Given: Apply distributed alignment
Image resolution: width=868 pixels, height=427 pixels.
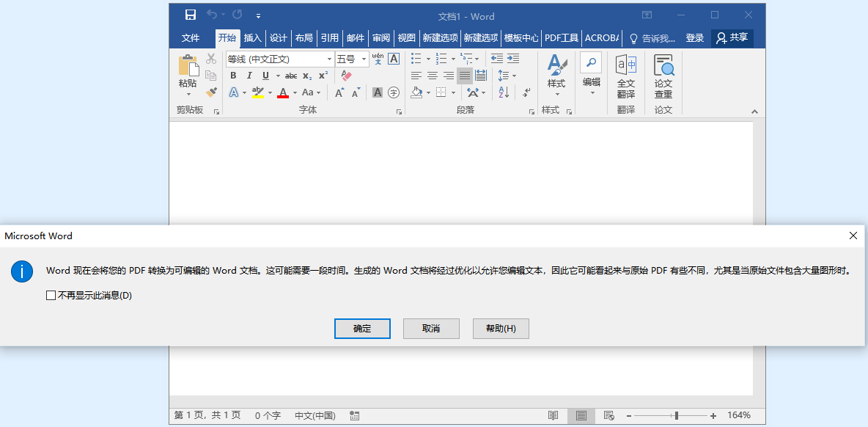Looking at the screenshot, I should [x=480, y=76].
